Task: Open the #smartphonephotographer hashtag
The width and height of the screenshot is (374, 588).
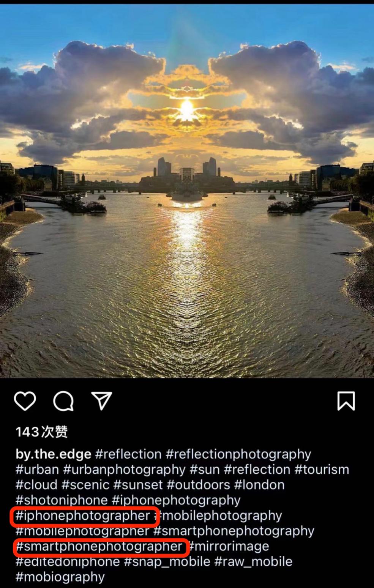Action: click(99, 546)
